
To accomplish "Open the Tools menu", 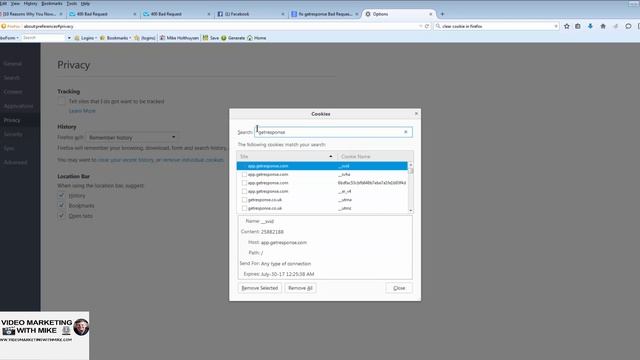I will [x=71, y=3].
